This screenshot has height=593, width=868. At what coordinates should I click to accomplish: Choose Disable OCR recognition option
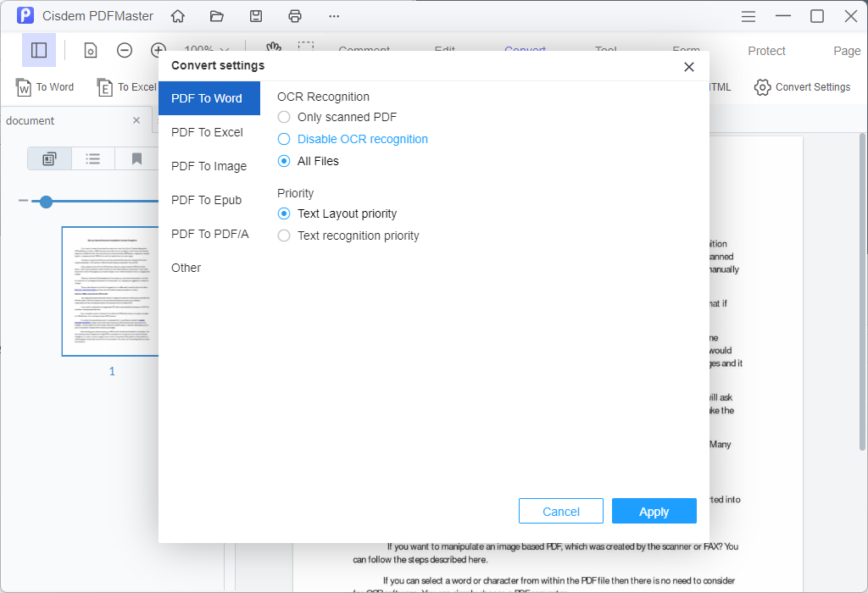pos(283,139)
